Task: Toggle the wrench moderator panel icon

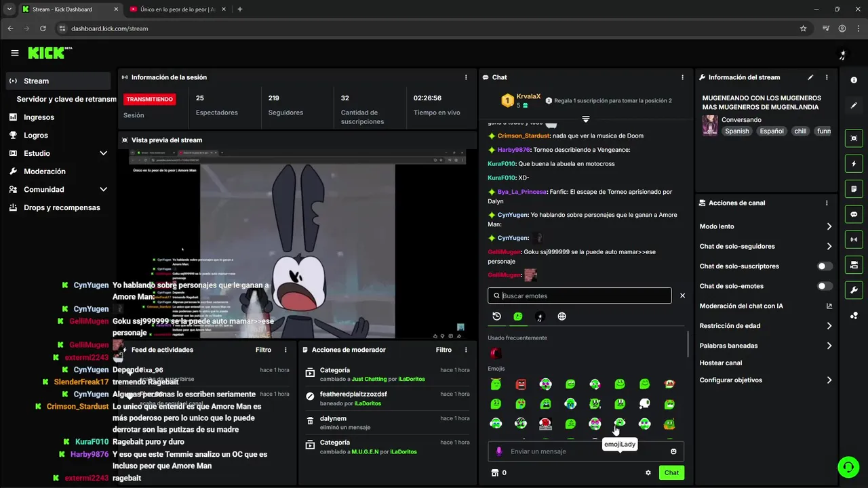Action: 854,290
